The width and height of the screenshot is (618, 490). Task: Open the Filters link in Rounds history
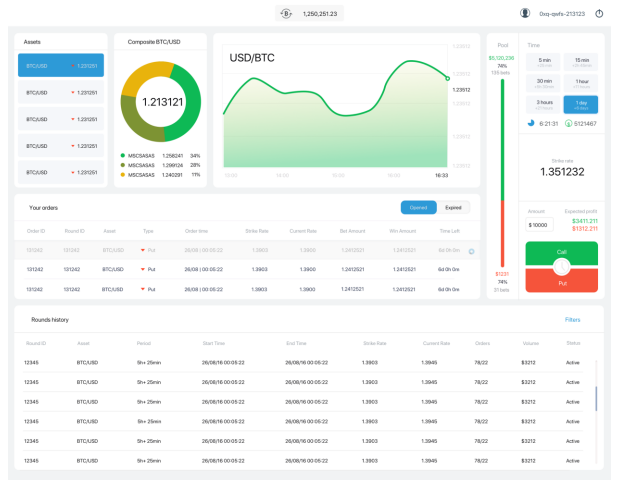pos(572,320)
